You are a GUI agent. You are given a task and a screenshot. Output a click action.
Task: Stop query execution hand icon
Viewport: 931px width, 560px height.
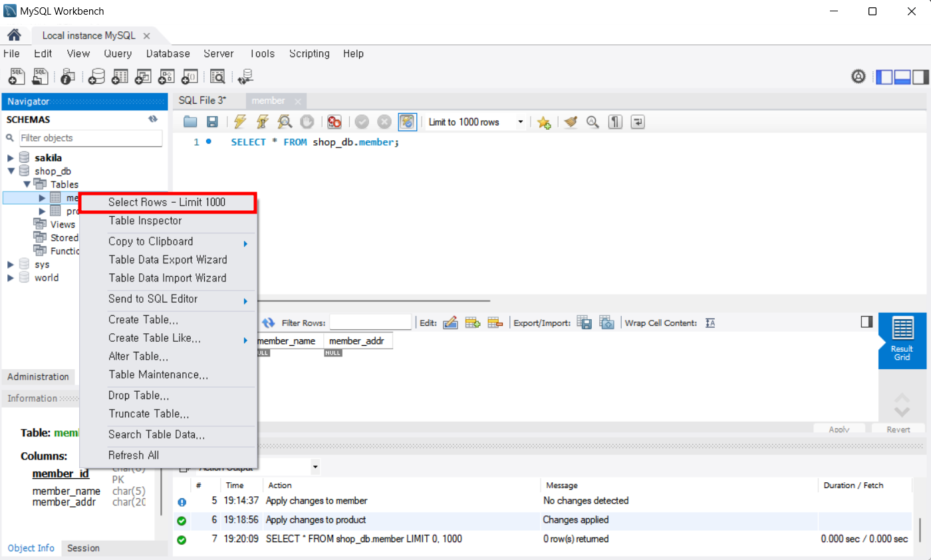click(x=307, y=122)
